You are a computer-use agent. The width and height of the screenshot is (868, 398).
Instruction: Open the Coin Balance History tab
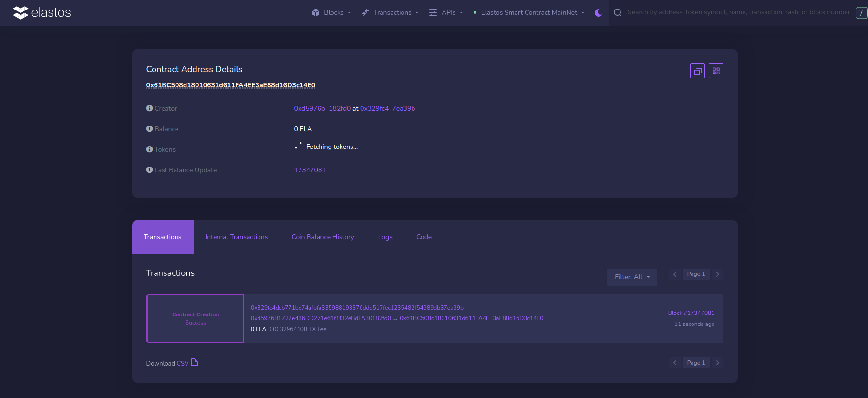322,237
